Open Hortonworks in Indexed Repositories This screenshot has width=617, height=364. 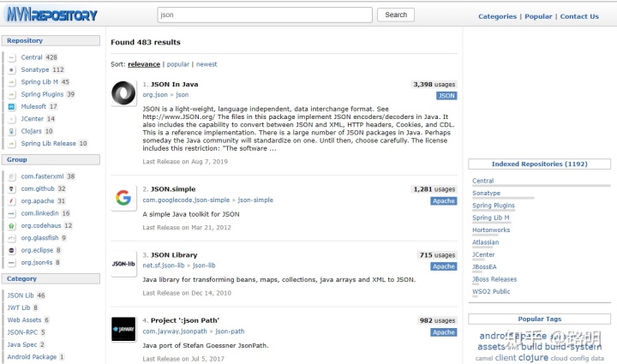[x=491, y=230]
